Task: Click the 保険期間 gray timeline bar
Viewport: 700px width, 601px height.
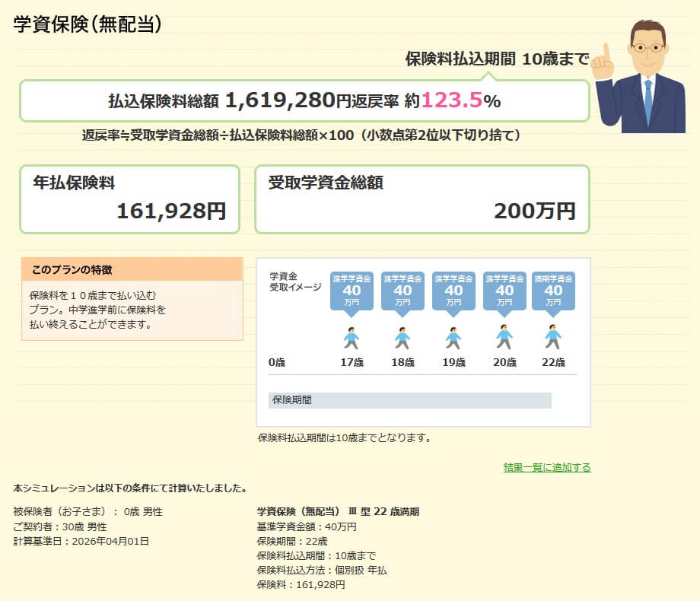Action: [409, 400]
